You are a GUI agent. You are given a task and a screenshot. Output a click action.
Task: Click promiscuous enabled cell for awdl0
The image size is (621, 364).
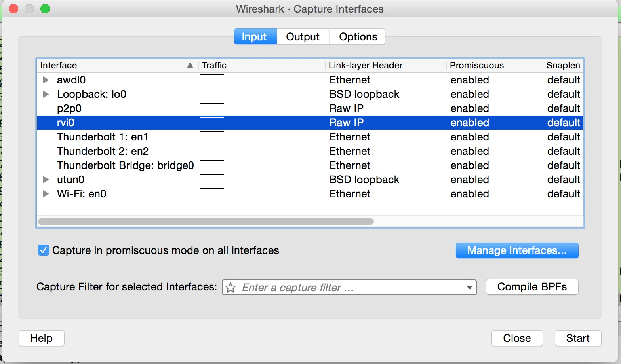pyautogui.click(x=470, y=80)
